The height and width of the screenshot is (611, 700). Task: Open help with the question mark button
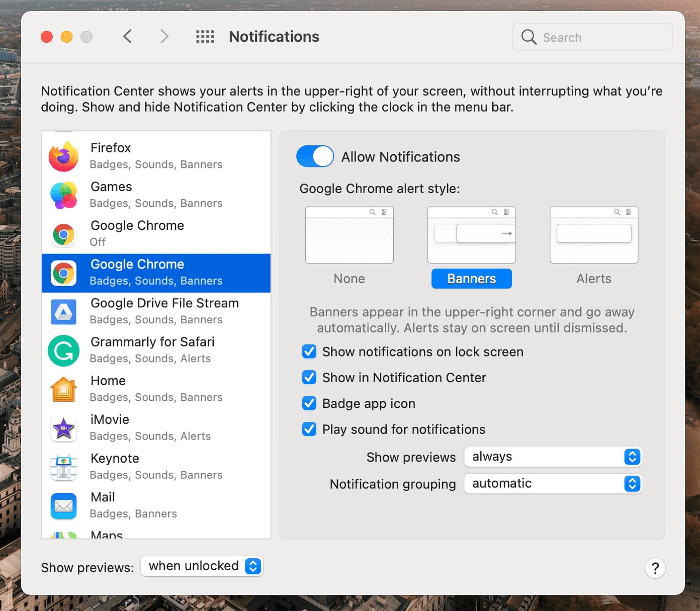(x=655, y=568)
